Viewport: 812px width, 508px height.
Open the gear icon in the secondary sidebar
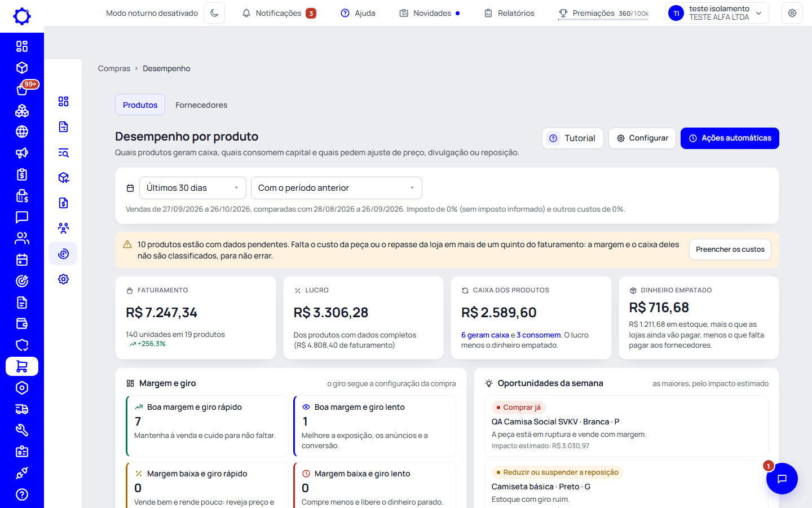tap(63, 279)
